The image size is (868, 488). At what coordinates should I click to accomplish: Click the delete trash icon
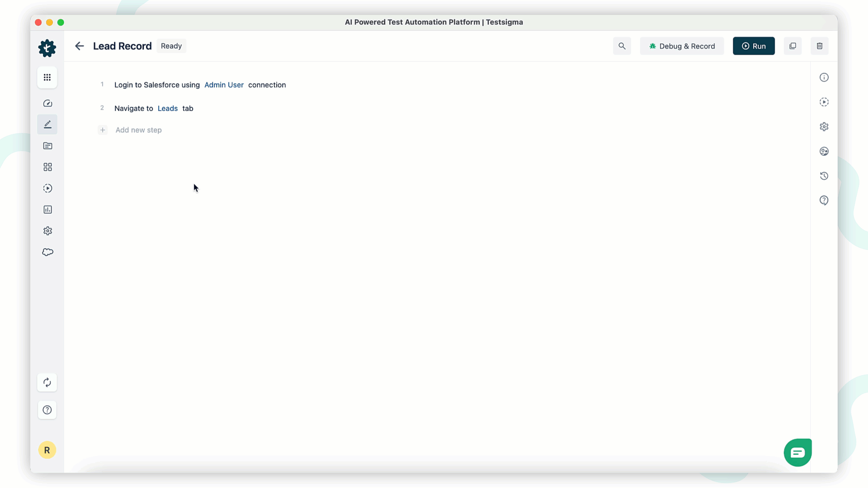pos(820,46)
